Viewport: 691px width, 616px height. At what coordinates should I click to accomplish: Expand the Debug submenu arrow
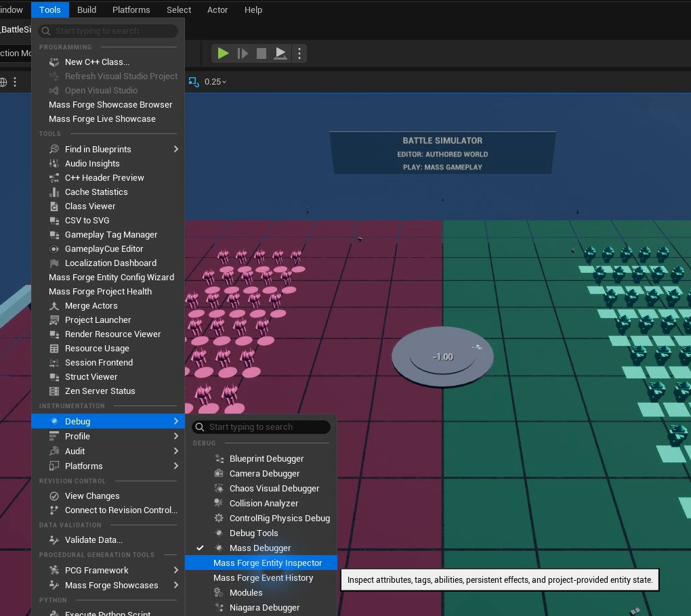coord(176,421)
